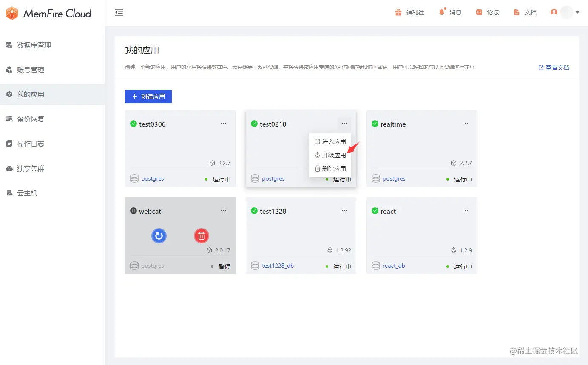Click the 创建应用 button

[148, 96]
